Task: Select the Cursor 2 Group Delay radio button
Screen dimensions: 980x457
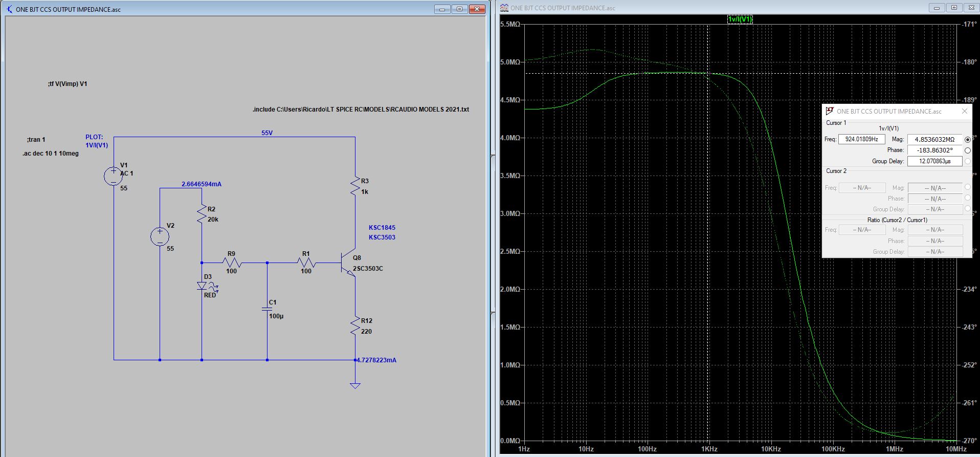Action: [x=967, y=209]
